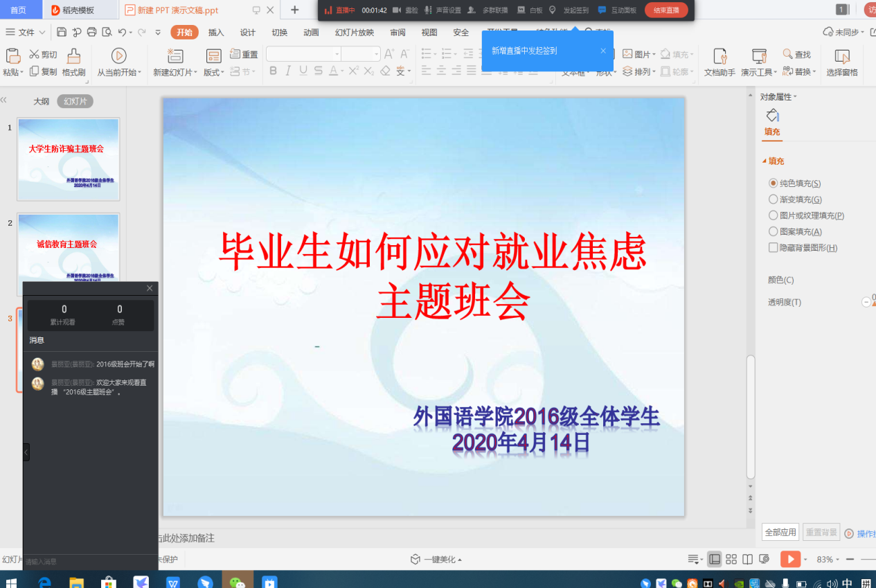This screenshot has width=876, height=588.
Task: Check the hide background graphics (隐藏背景图形) box
Action: click(774, 248)
